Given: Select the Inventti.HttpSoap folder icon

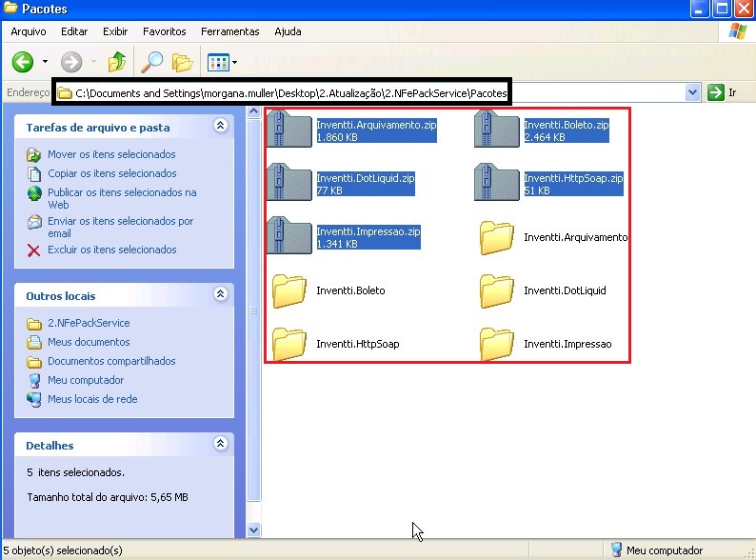Looking at the screenshot, I should (289, 345).
